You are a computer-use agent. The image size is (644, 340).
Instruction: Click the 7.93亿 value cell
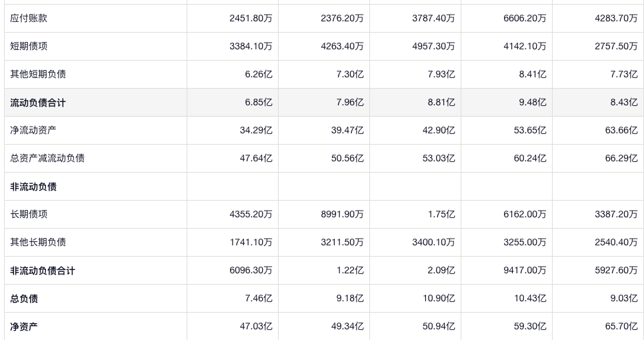click(x=441, y=75)
